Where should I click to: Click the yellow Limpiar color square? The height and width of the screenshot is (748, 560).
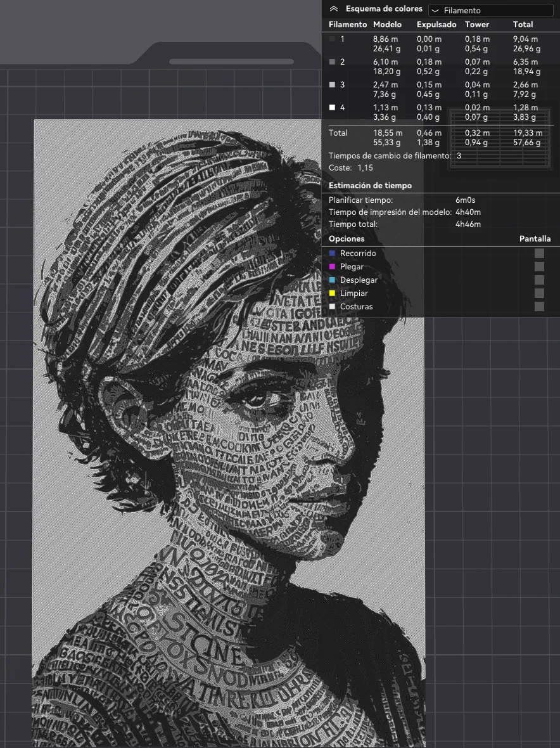pos(332,293)
